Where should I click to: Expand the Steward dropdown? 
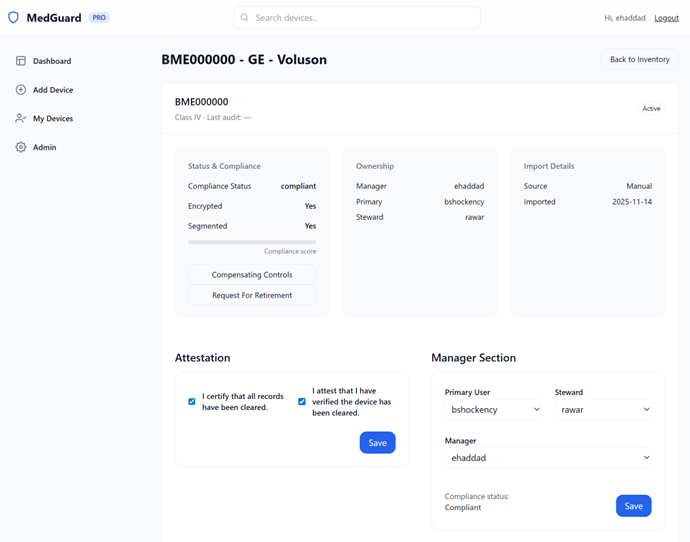click(604, 409)
